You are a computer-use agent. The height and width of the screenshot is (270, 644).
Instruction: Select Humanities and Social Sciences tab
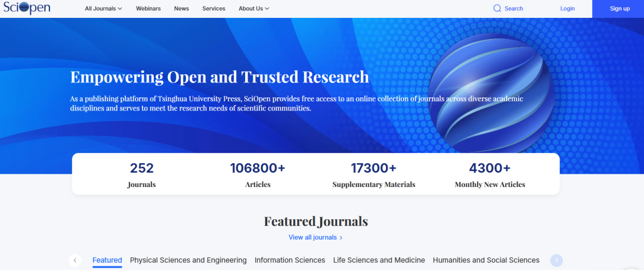coord(487,260)
